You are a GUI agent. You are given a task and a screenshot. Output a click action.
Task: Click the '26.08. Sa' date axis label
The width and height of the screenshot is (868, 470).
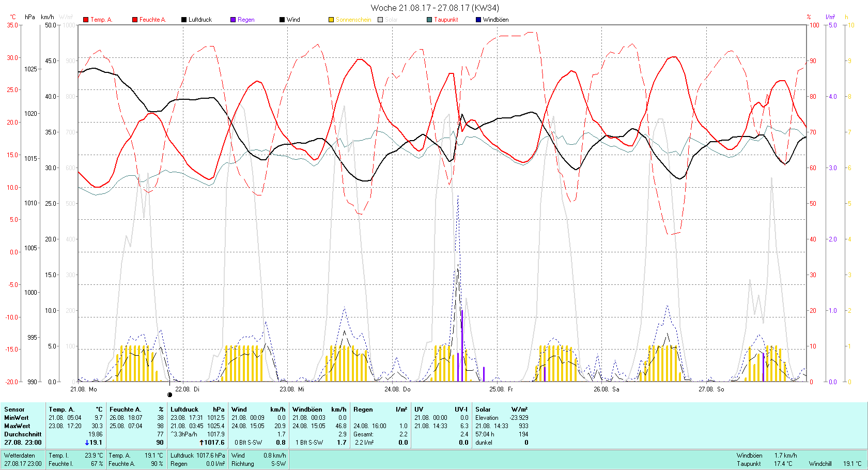(606, 389)
